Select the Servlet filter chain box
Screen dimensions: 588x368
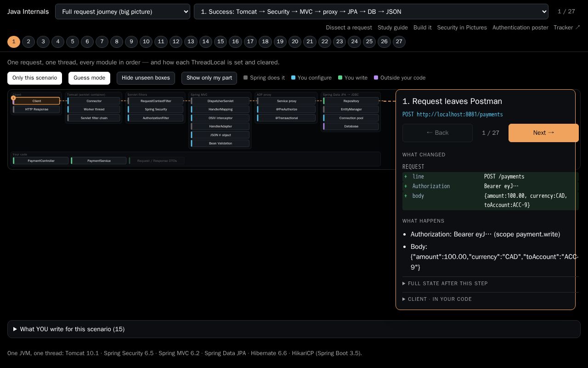point(94,118)
